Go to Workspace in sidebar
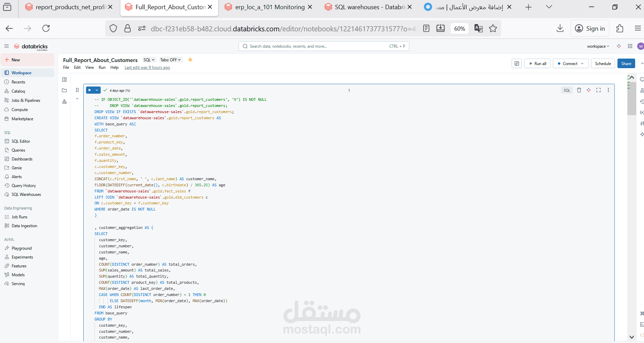This screenshot has height=343, width=644. click(27, 73)
